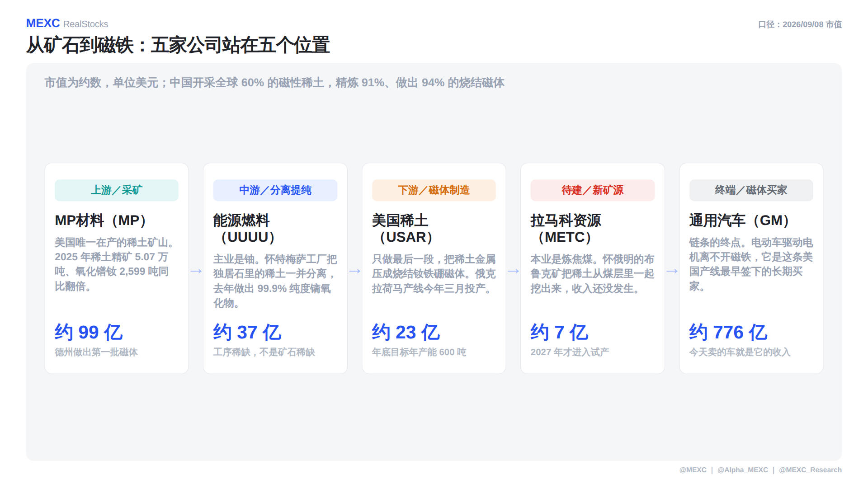Select the 下游／磁体制造 orange tag
The height and width of the screenshot is (488, 868).
tap(434, 190)
